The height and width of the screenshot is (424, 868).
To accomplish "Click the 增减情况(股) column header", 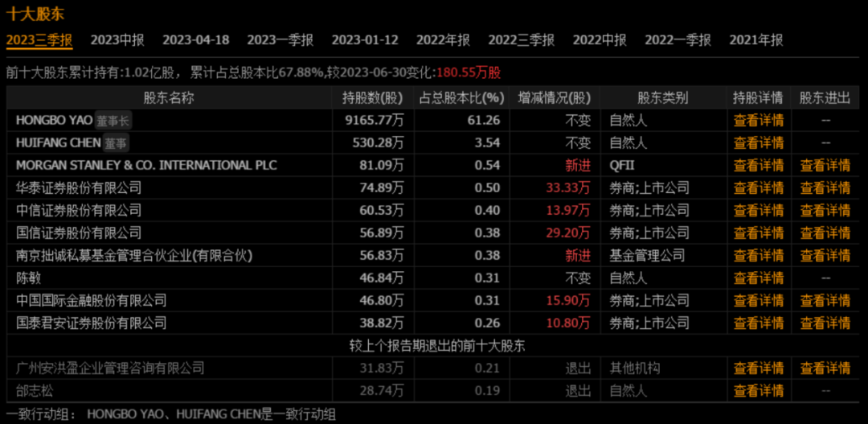I will pyautogui.click(x=554, y=98).
